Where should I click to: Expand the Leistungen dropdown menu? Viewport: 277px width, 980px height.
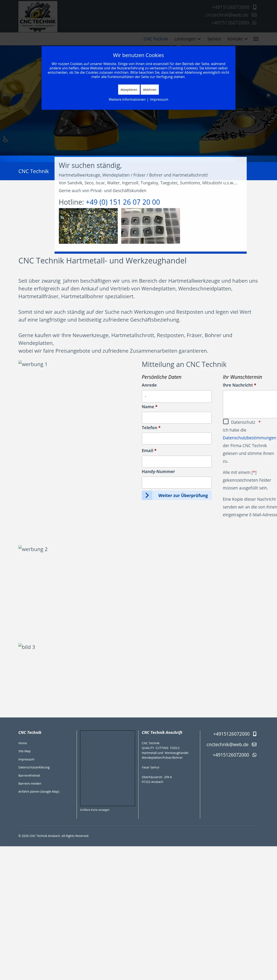pos(187,39)
